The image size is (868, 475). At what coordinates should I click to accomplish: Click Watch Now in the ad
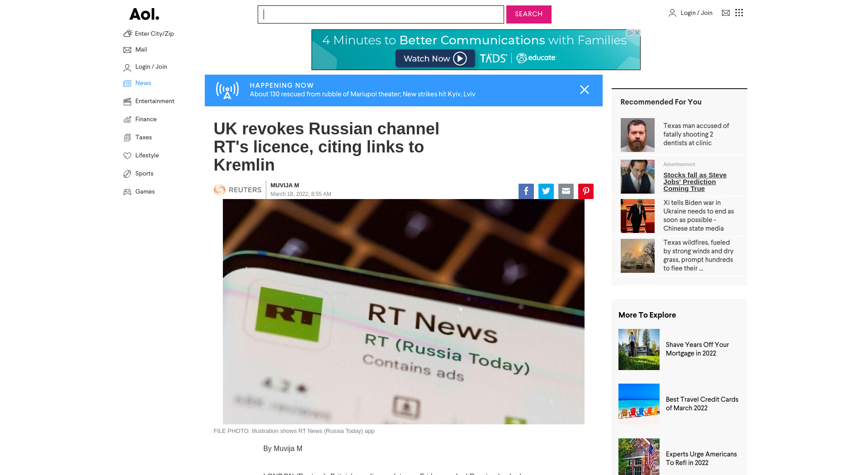click(x=435, y=58)
